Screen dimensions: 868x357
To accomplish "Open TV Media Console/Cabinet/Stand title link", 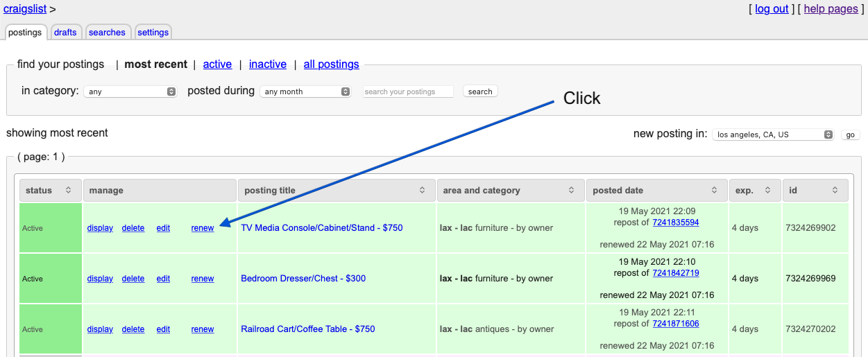I will point(322,228).
